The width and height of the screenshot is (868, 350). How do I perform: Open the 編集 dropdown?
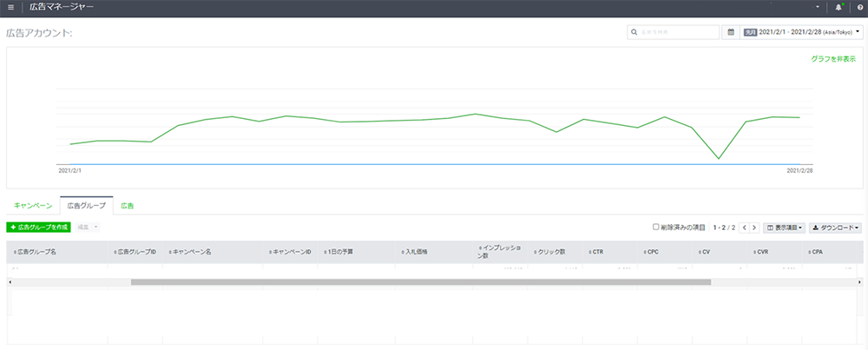(x=88, y=227)
